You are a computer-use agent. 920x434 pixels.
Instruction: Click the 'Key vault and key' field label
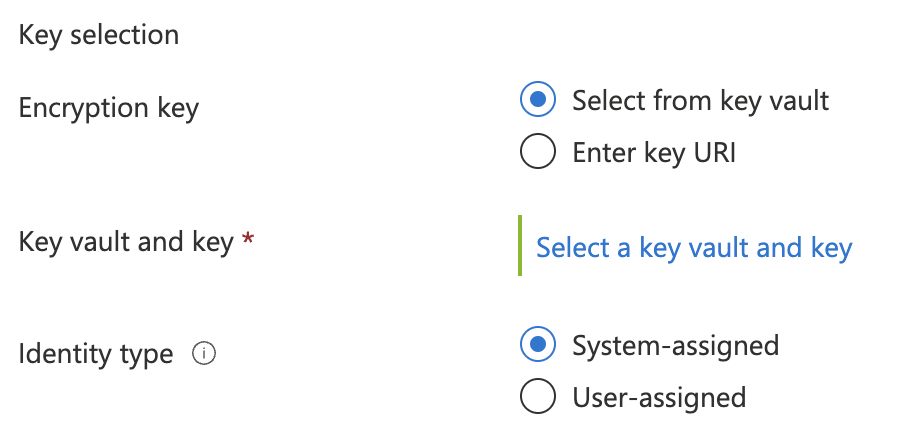[126, 242]
